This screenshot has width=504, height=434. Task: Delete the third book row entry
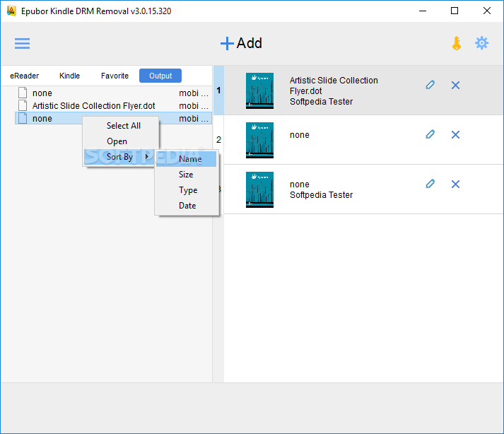(x=455, y=184)
